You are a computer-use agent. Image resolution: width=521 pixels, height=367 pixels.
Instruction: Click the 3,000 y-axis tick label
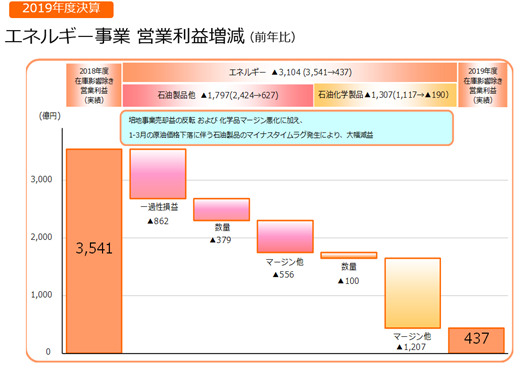pyautogui.click(x=42, y=179)
